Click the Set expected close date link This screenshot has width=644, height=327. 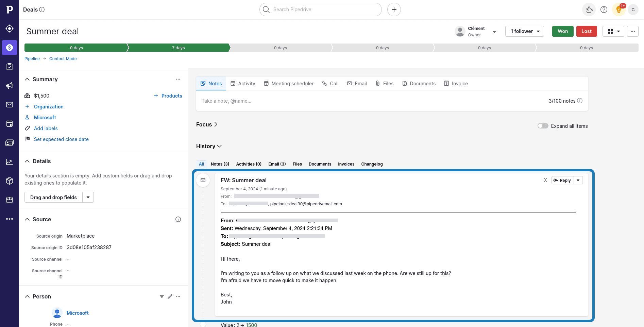[x=61, y=139]
